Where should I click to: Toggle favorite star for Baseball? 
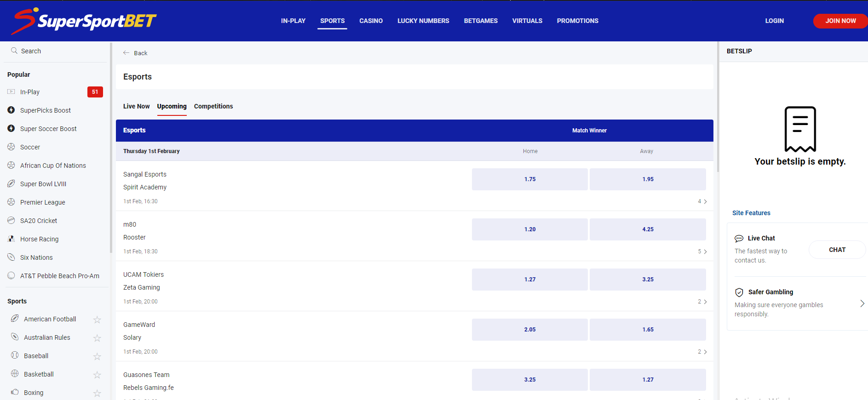[x=97, y=356]
